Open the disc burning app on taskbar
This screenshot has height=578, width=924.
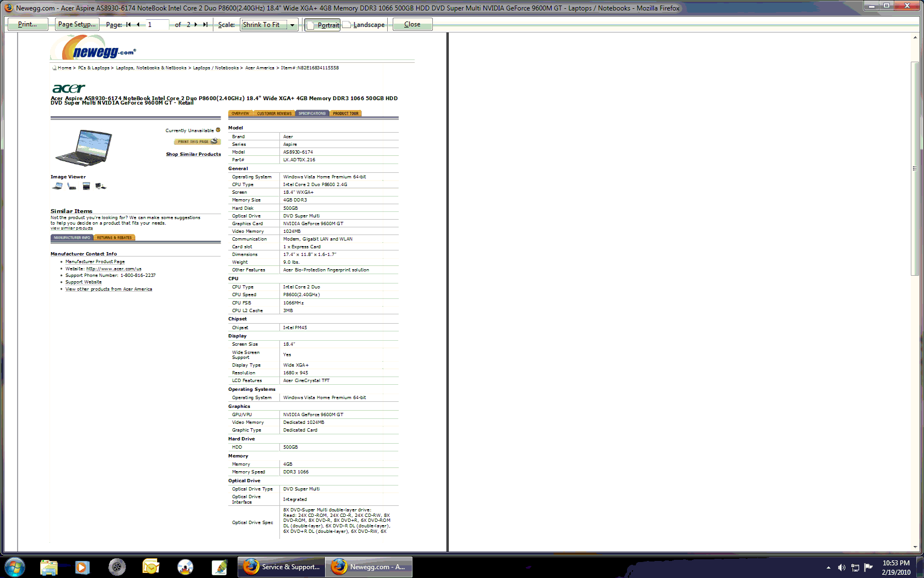(x=185, y=567)
